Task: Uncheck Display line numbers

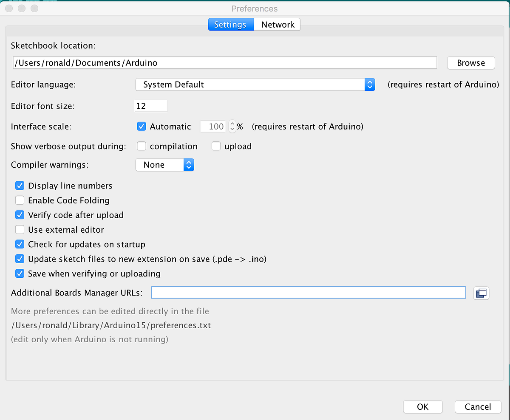Action: tap(20, 185)
